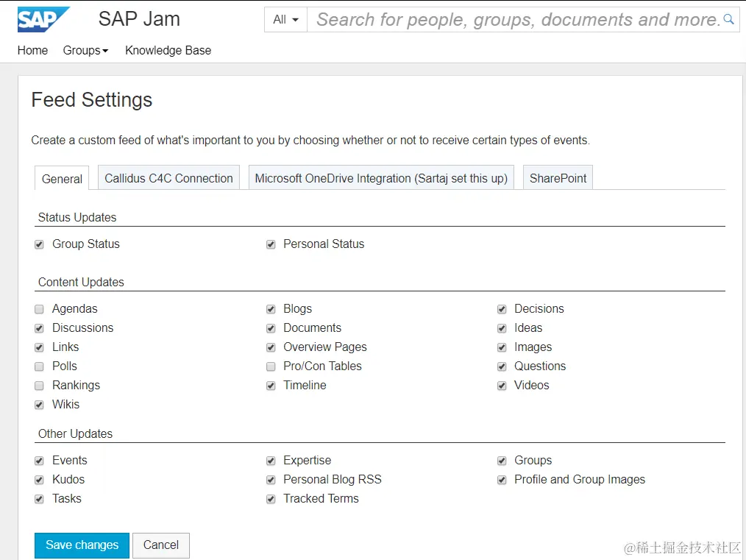The height and width of the screenshot is (560, 746).
Task: Uncheck Personal Blog RSS
Action: pos(271,480)
